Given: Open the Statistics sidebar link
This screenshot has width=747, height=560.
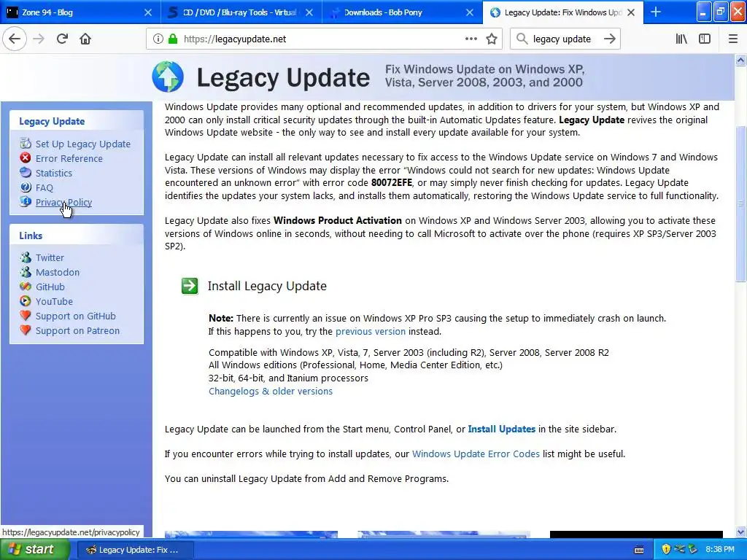Looking at the screenshot, I should coord(54,174).
